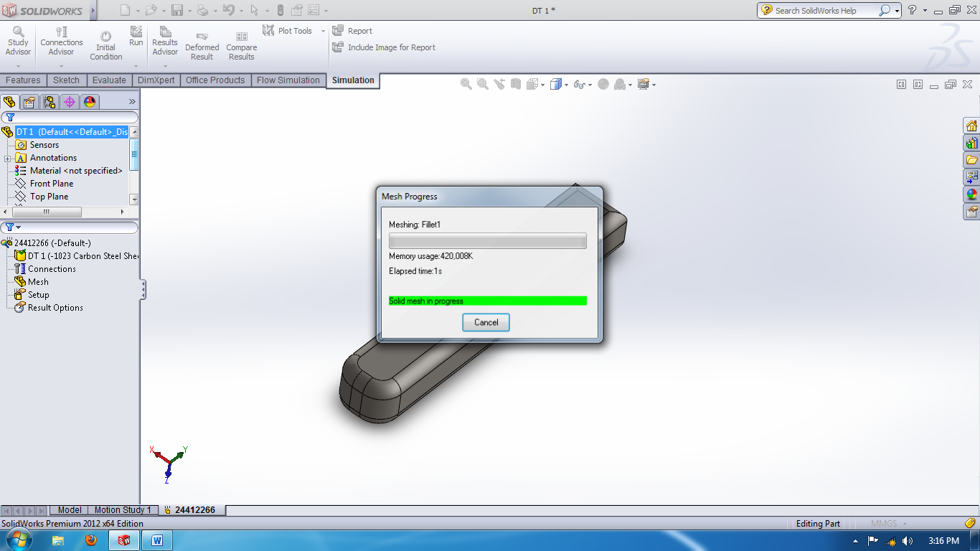Show the Deformed Result
Image resolution: width=980 pixels, height=551 pixels.
202,39
